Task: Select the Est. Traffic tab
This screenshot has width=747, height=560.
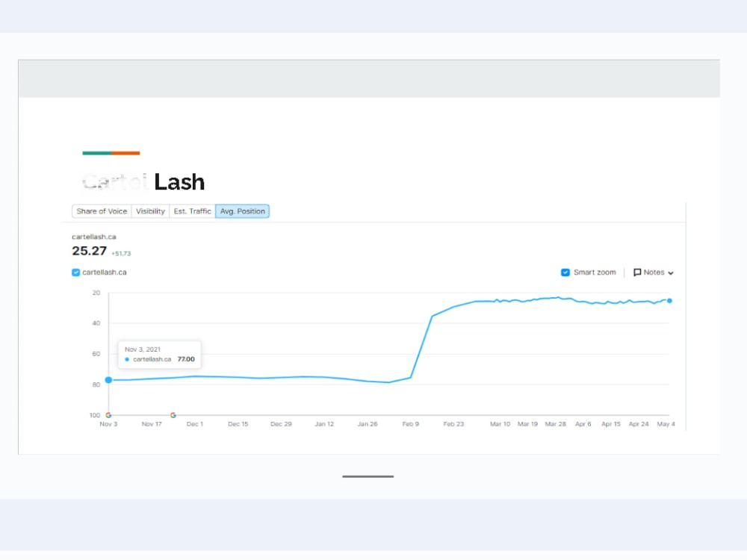Action: coord(192,211)
